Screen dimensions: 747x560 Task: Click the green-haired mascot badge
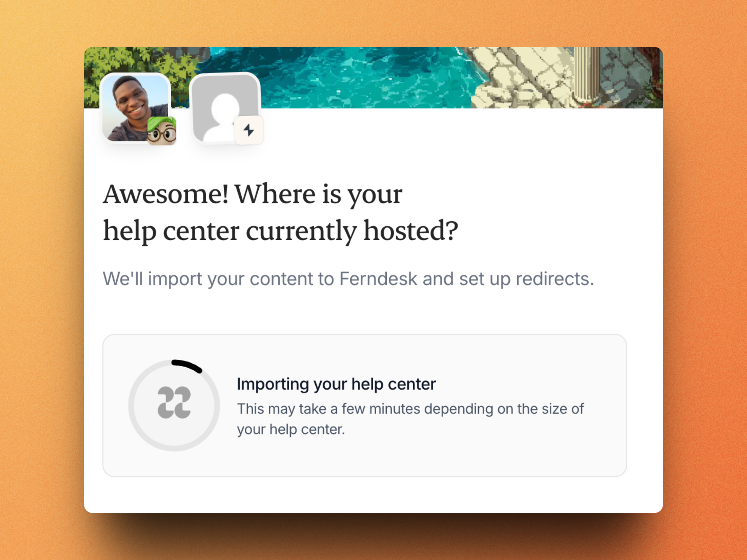162,131
